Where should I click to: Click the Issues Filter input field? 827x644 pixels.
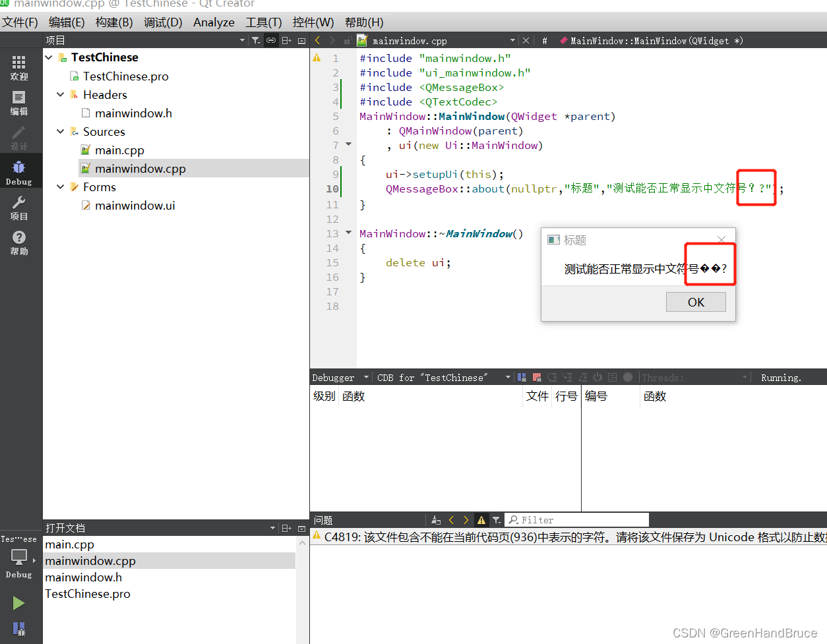pyautogui.click(x=577, y=520)
